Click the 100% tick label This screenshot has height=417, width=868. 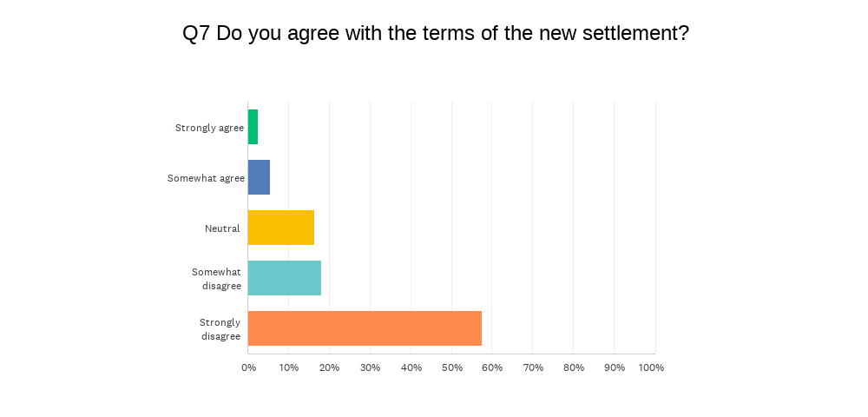(651, 367)
